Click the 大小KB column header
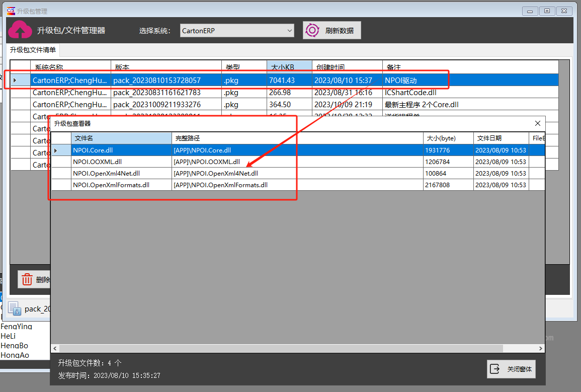The height and width of the screenshot is (392, 581). pyautogui.click(x=289, y=67)
